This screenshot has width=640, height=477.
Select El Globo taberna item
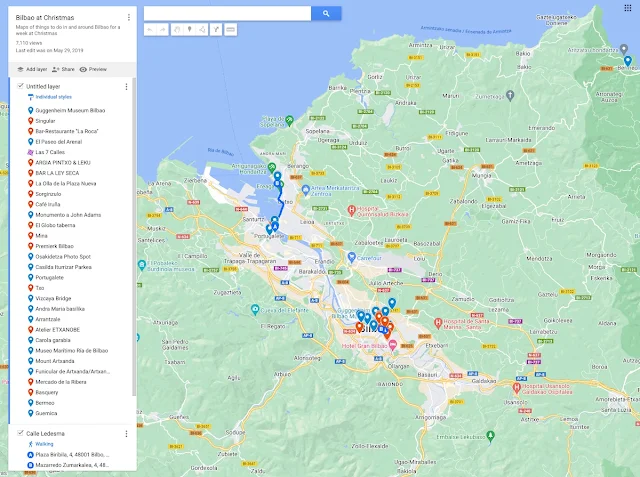tap(55, 225)
